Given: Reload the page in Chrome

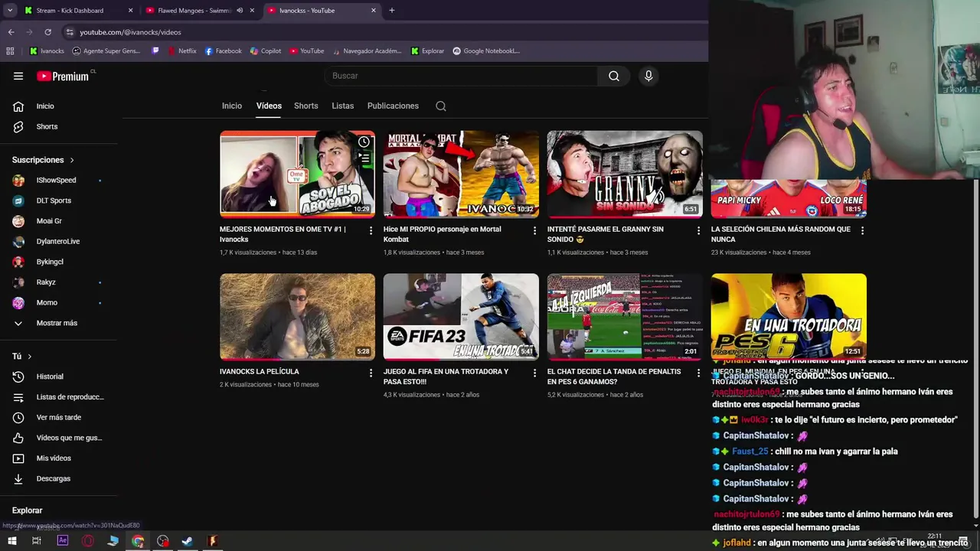Looking at the screenshot, I should (47, 32).
